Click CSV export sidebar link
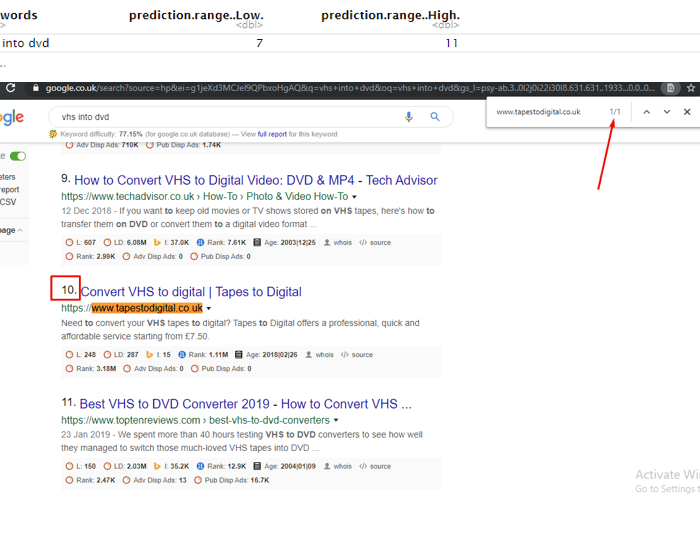Image resolution: width=700 pixels, height=547 pixels. point(8,202)
